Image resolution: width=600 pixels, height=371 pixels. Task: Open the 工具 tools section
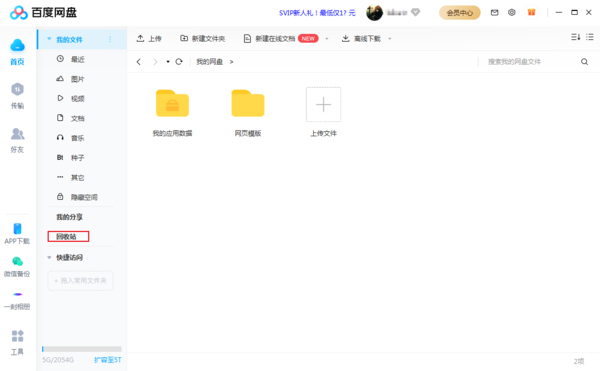tap(17, 342)
